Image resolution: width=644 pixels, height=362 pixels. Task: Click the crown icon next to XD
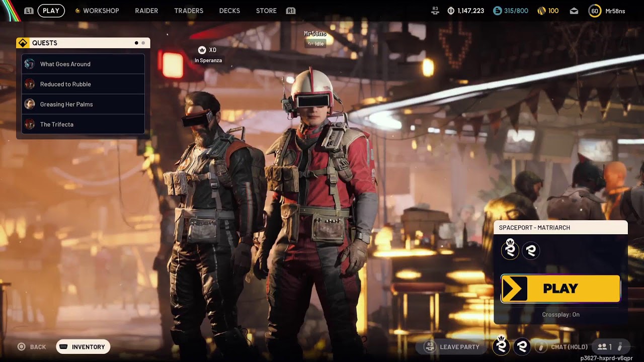pos(202,50)
